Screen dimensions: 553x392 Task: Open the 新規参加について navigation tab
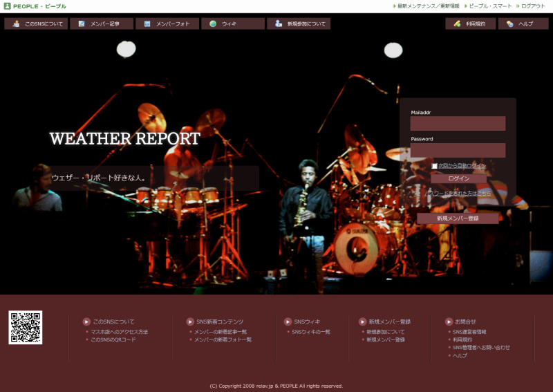(299, 24)
